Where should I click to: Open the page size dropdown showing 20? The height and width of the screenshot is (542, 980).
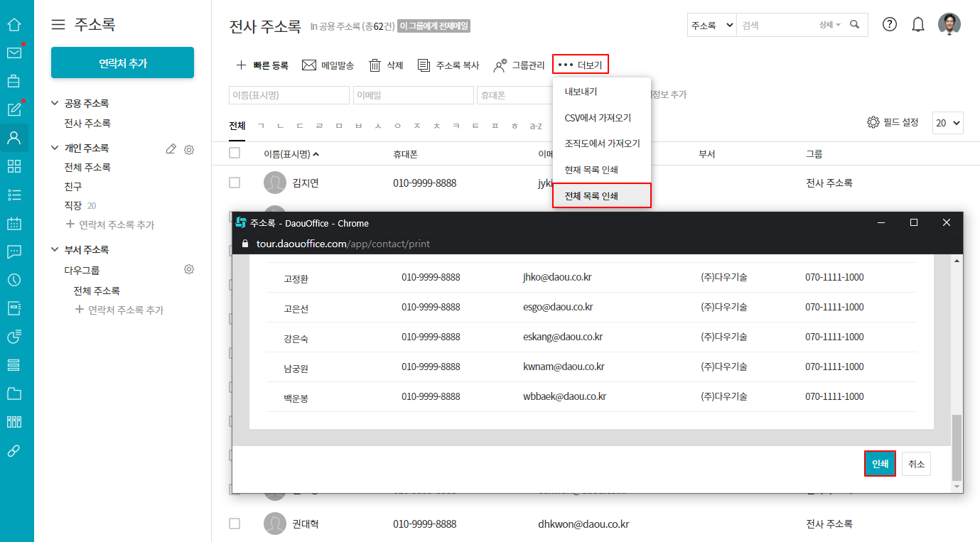tap(948, 123)
